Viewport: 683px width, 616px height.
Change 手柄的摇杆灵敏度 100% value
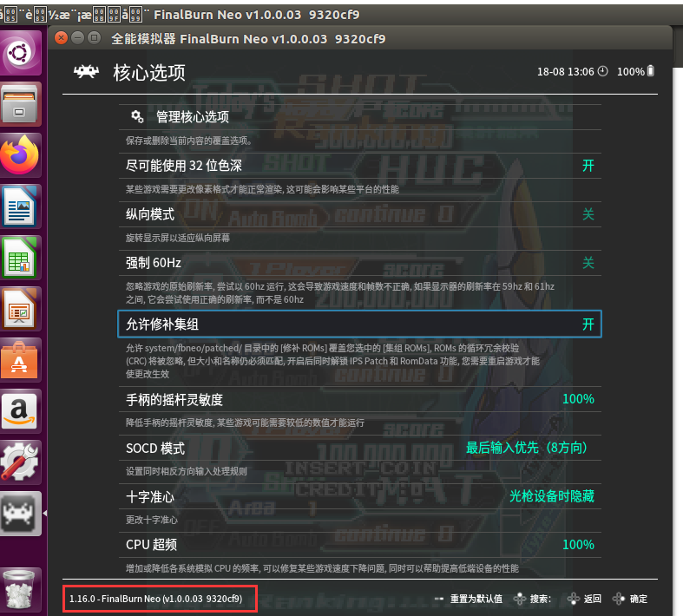[x=578, y=399]
